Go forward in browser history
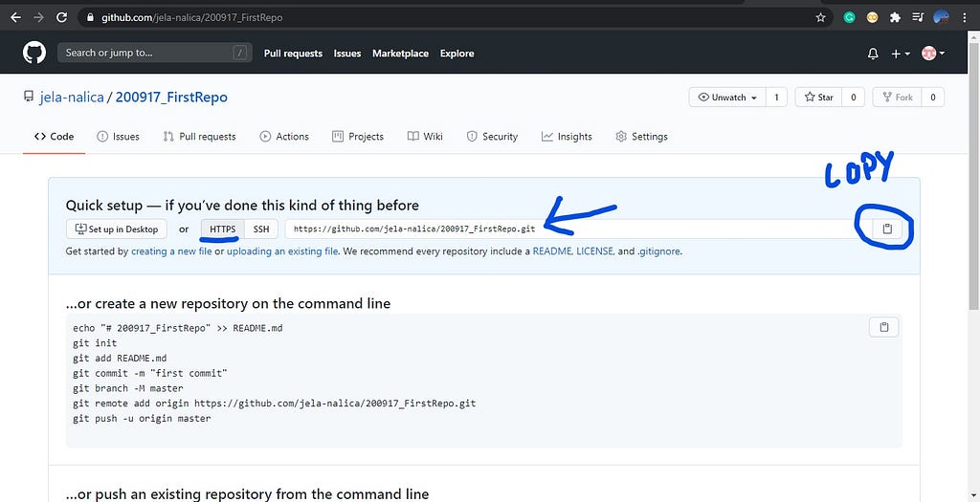The image size is (980, 502). pos(38,17)
